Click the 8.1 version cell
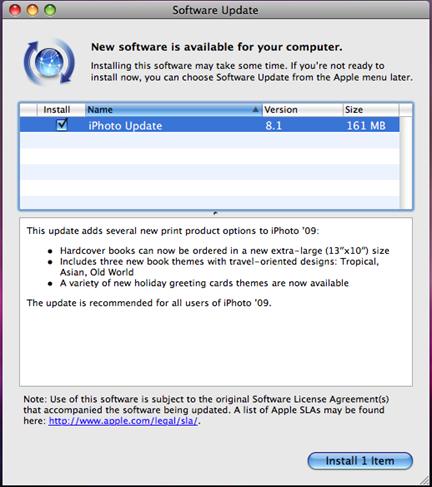 click(x=274, y=126)
